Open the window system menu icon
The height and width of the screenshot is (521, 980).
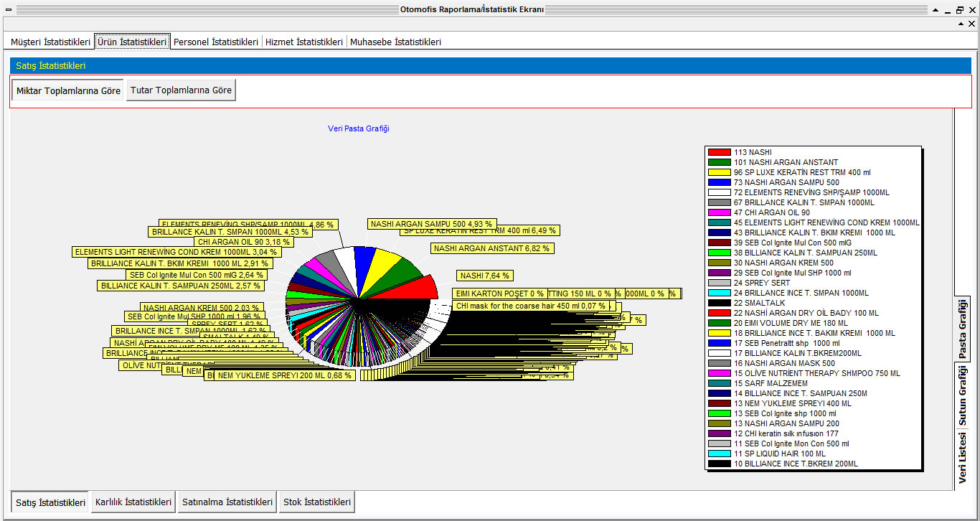coord(7,10)
